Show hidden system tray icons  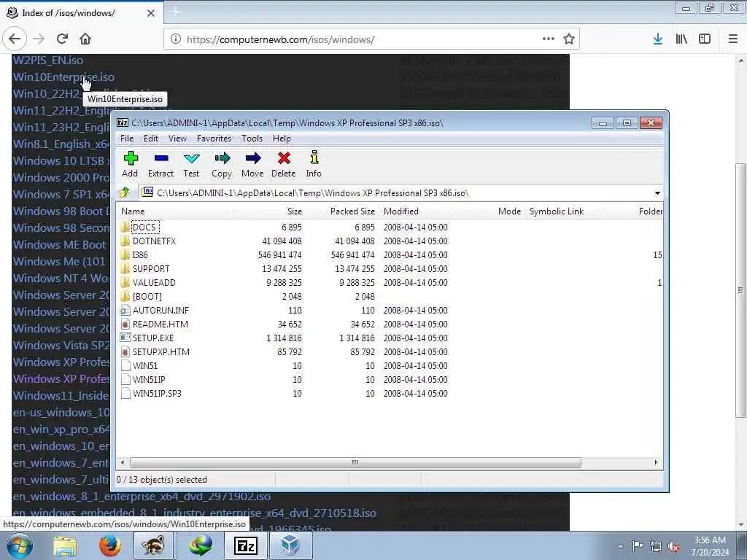tap(620, 547)
